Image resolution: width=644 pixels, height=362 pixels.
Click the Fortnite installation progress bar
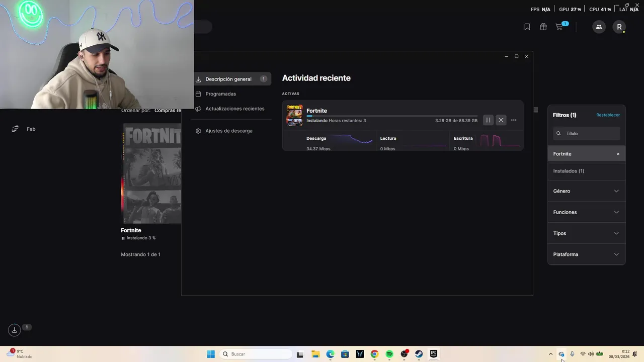[x=392, y=116]
